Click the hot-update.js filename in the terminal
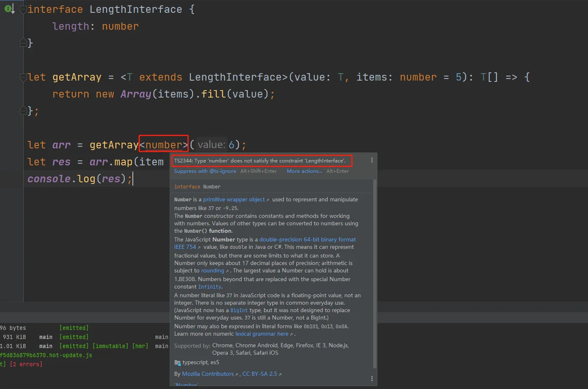This screenshot has width=588, height=389. pos(46,355)
